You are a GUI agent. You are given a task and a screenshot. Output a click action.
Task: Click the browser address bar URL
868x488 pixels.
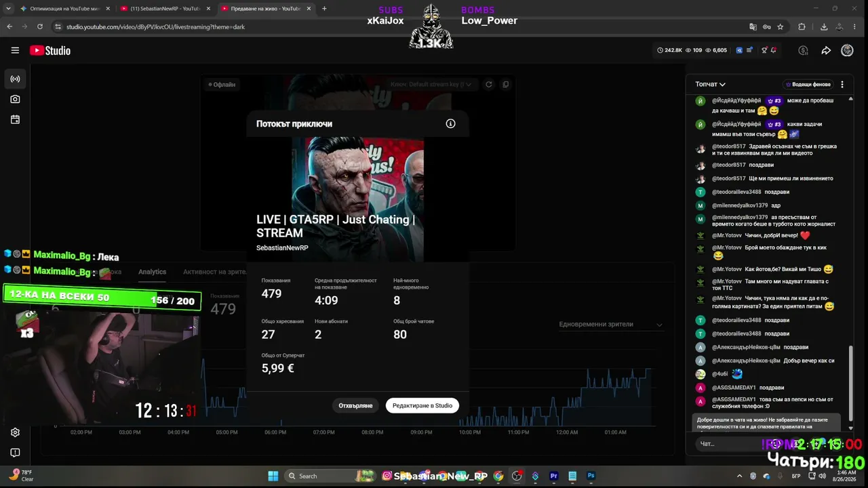click(156, 27)
